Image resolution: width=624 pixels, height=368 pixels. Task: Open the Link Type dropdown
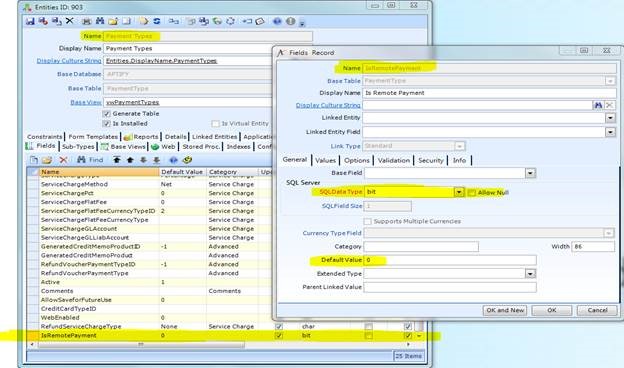(x=459, y=146)
